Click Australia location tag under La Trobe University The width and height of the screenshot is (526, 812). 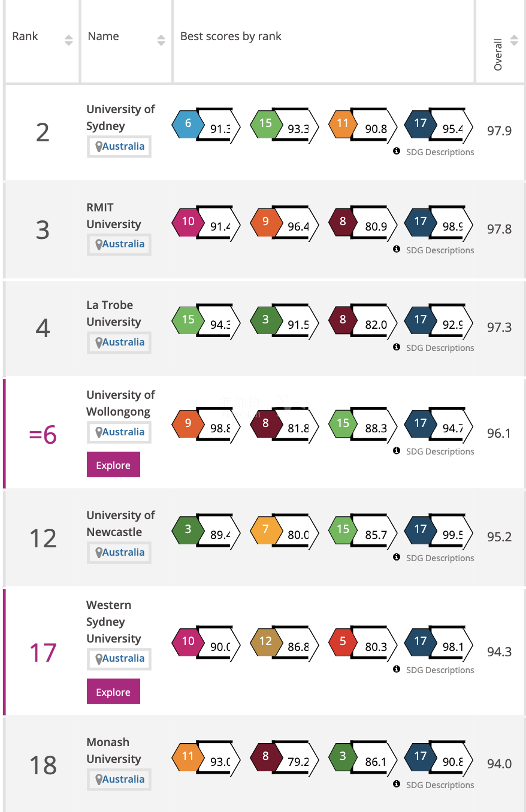pyautogui.click(x=119, y=343)
